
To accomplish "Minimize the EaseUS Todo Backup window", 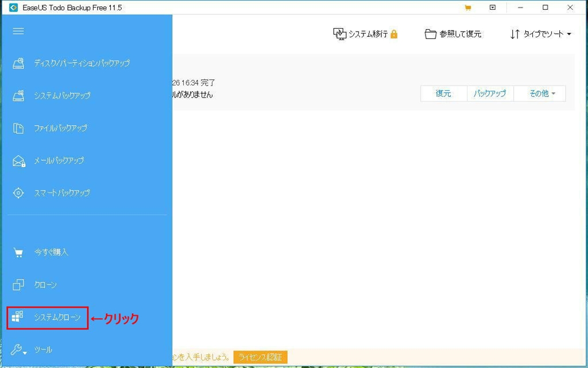I will [520, 7].
